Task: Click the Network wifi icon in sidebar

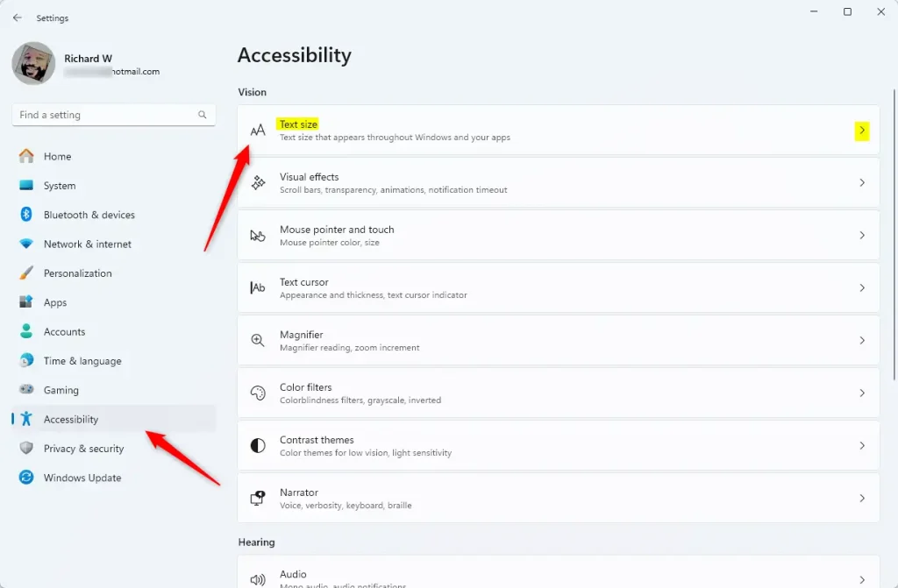Action: (x=26, y=244)
